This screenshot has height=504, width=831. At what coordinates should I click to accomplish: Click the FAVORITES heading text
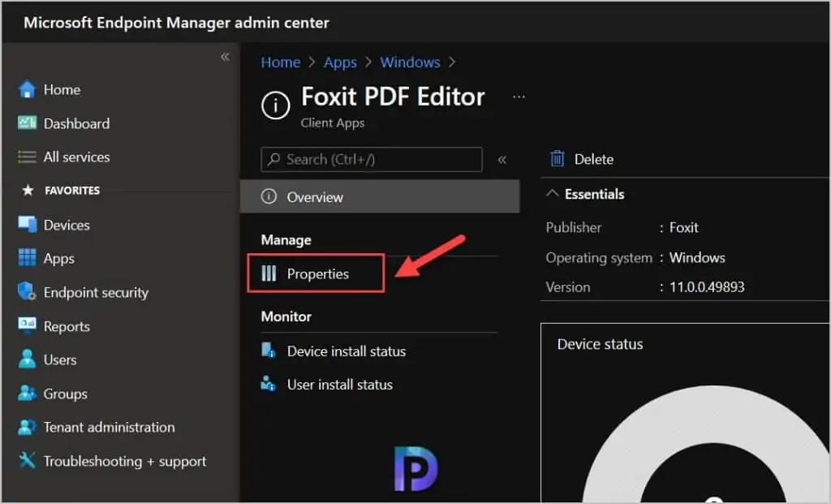pos(72,190)
